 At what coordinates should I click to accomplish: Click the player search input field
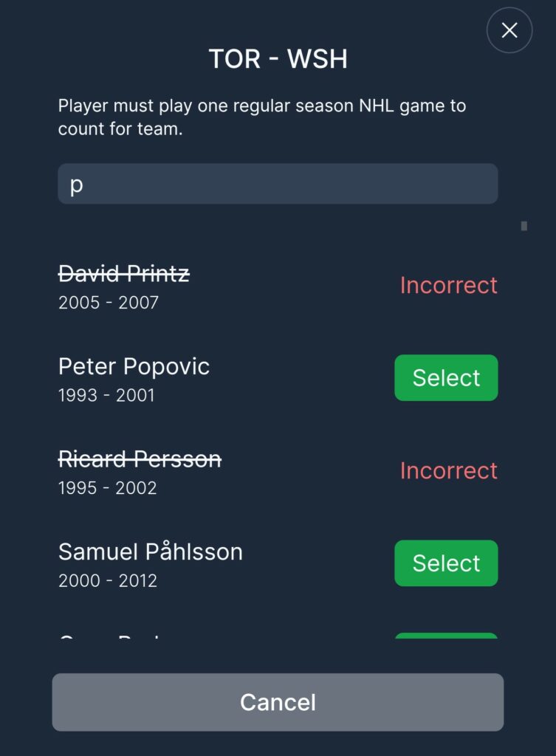point(278,184)
